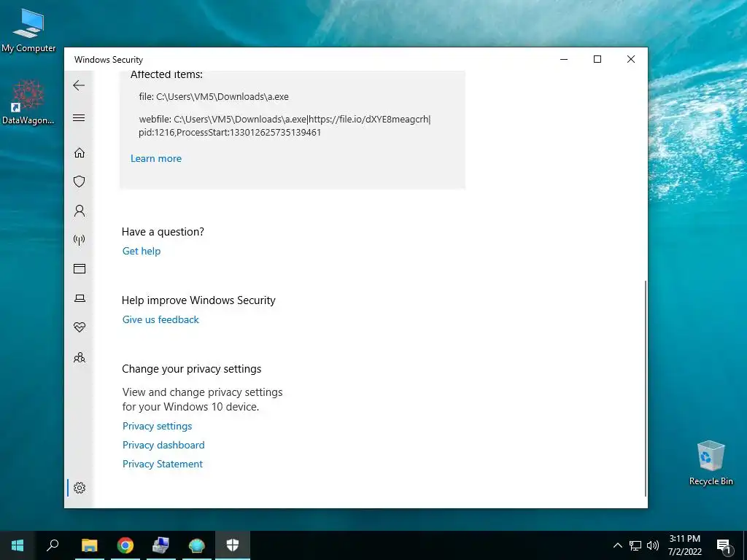The height and width of the screenshot is (560, 747).
Task: Open taskbar search magnifier
Action: [53, 545]
